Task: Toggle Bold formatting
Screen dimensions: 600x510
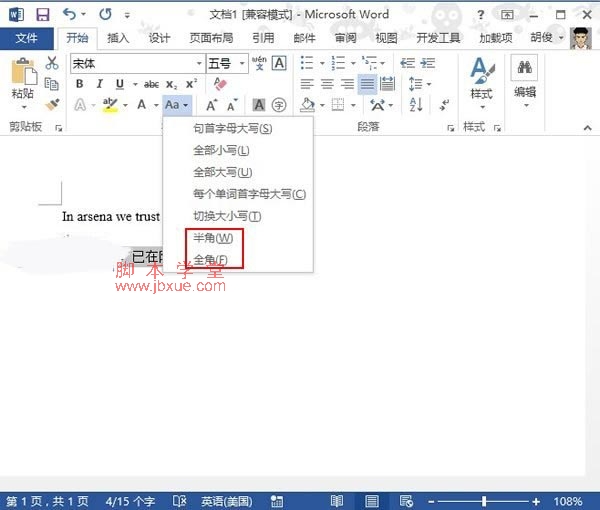Action: tap(80, 84)
